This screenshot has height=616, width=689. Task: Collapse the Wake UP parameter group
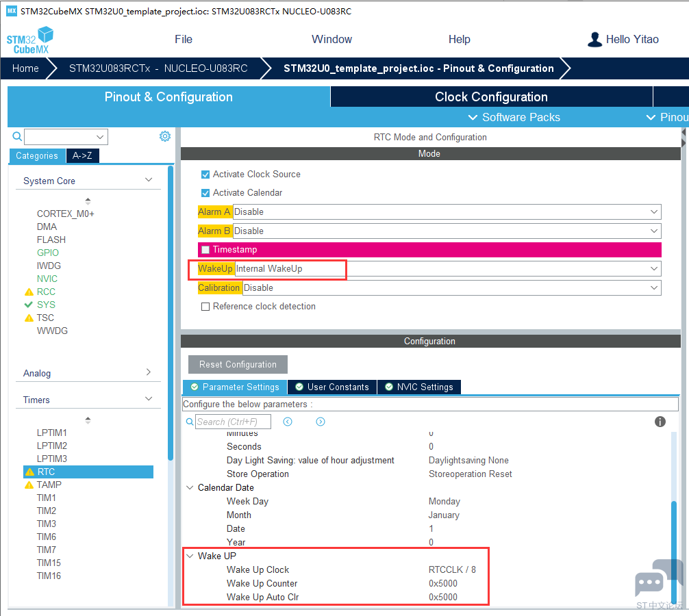pyautogui.click(x=190, y=556)
